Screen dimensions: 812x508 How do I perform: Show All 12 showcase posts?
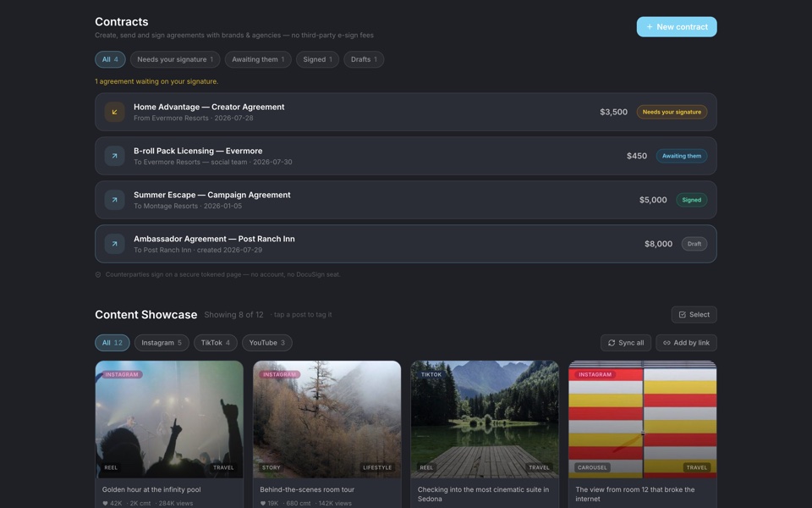pyautogui.click(x=112, y=343)
